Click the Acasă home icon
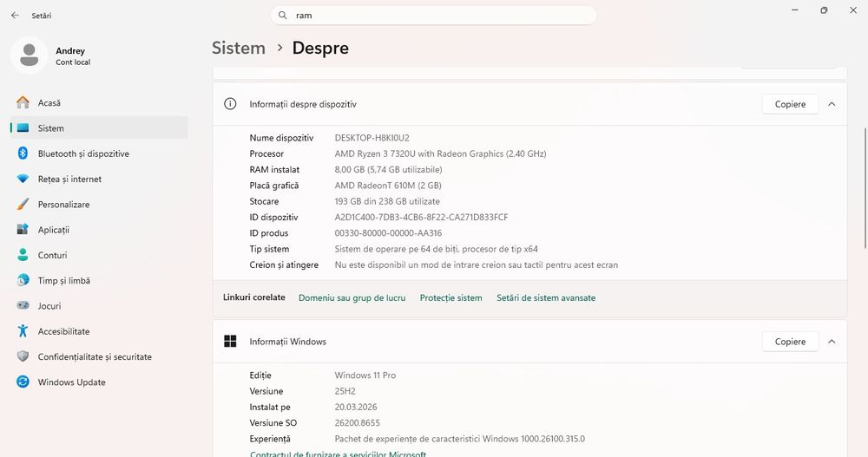 pyautogui.click(x=23, y=102)
